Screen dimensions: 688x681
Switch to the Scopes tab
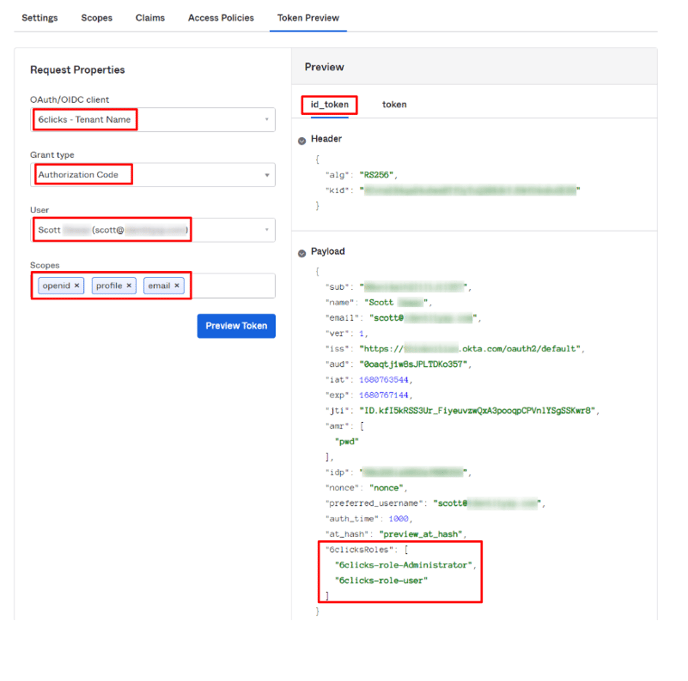point(97,18)
